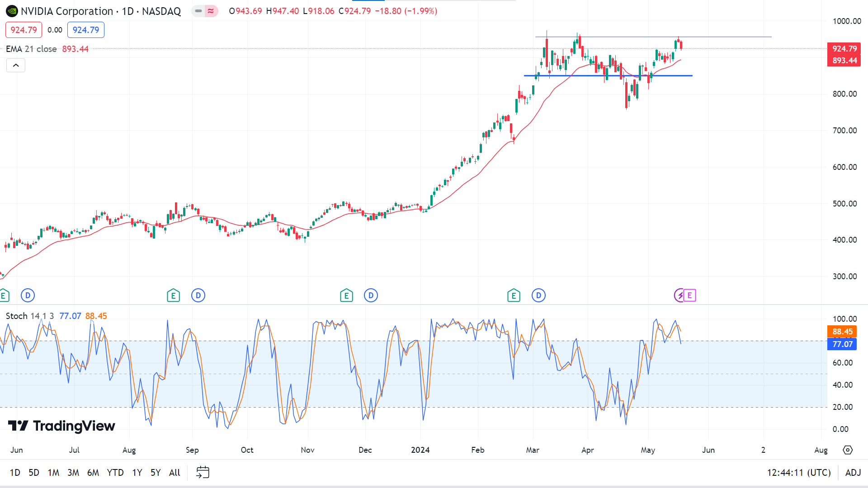Click the NVIDIA logo icon beside the symbol
Screen dimensions: 868x488
click(x=12, y=11)
